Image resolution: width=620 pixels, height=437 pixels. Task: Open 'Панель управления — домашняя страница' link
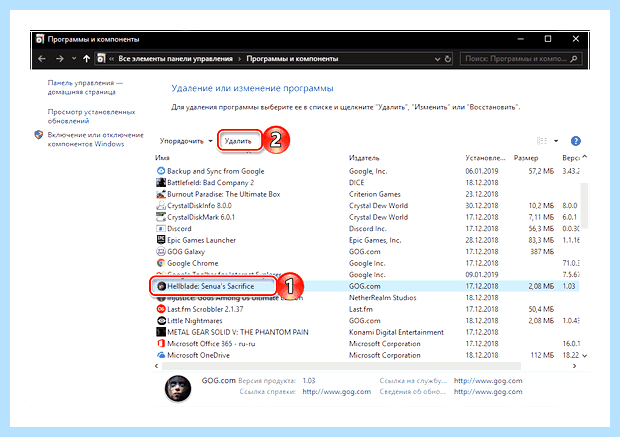pos(85,87)
